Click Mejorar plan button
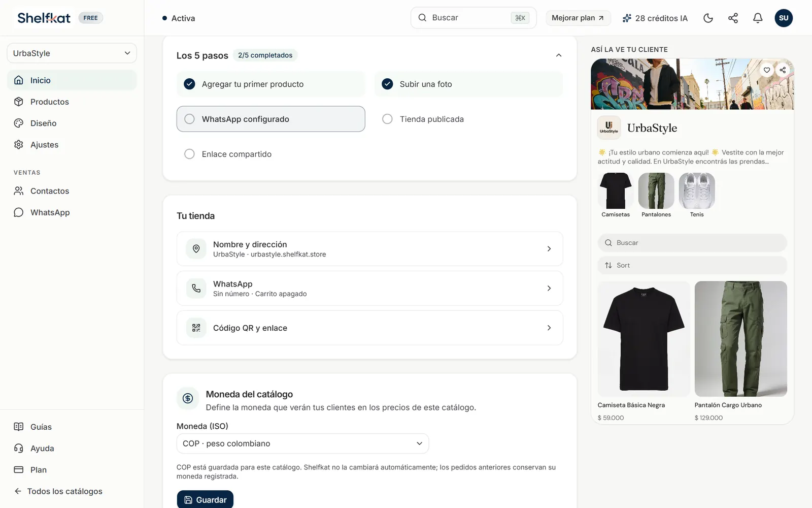This screenshot has width=812, height=508. 578,18
